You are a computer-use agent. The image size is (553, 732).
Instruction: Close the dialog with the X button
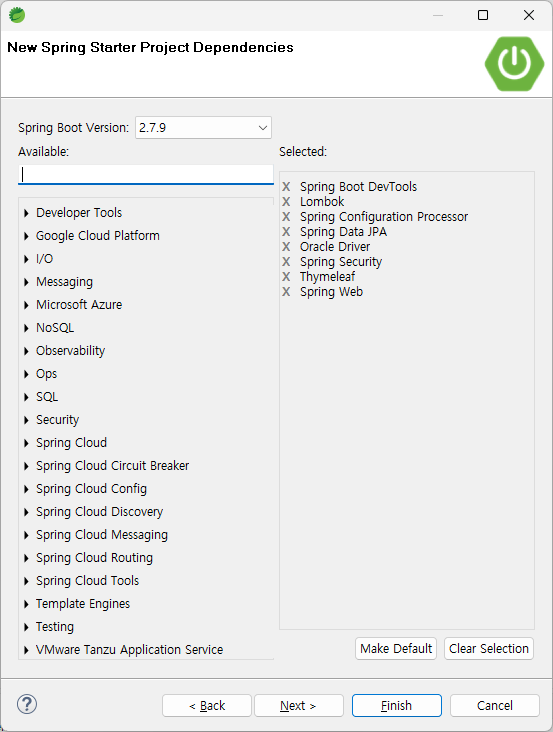(529, 15)
